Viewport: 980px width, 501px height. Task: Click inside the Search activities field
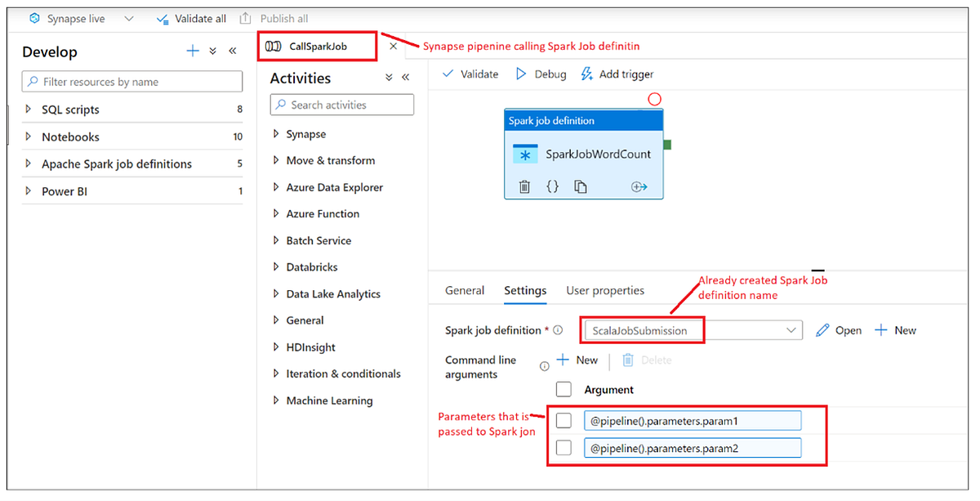[x=343, y=105]
